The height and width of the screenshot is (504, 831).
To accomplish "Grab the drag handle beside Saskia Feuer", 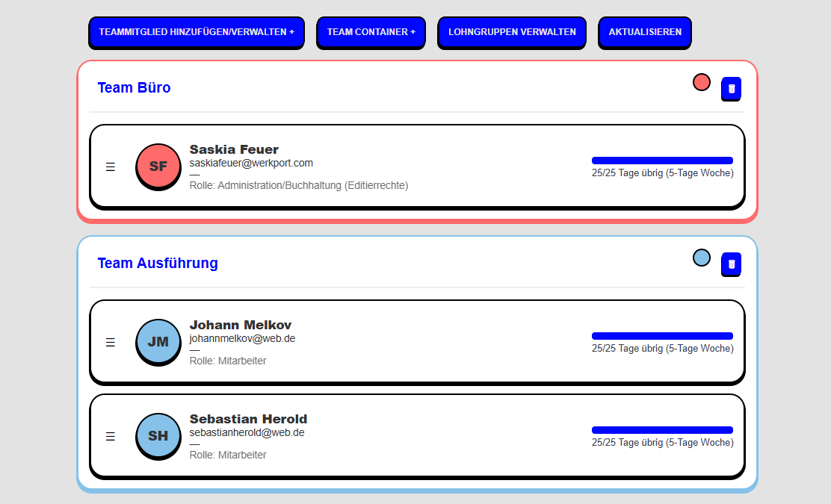I will point(111,167).
